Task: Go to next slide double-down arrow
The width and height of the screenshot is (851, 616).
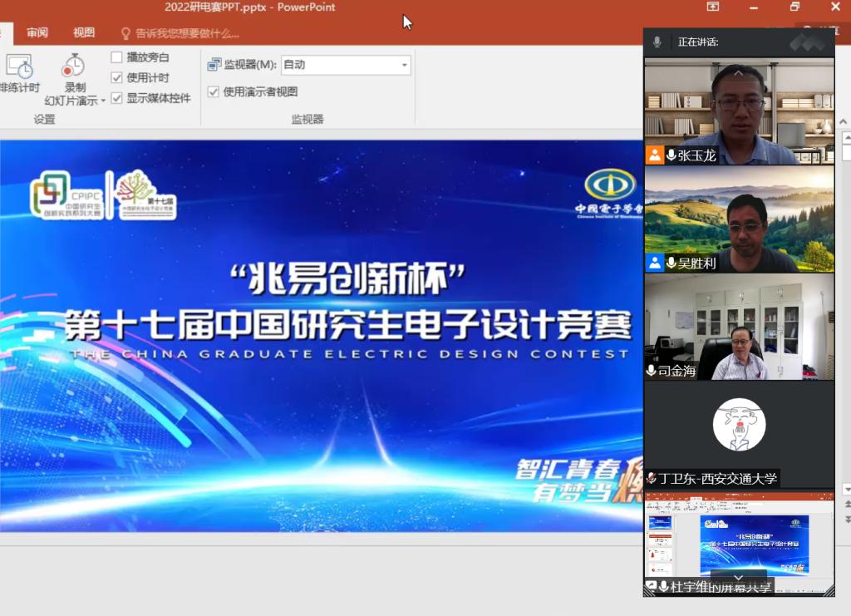Action: [x=847, y=520]
